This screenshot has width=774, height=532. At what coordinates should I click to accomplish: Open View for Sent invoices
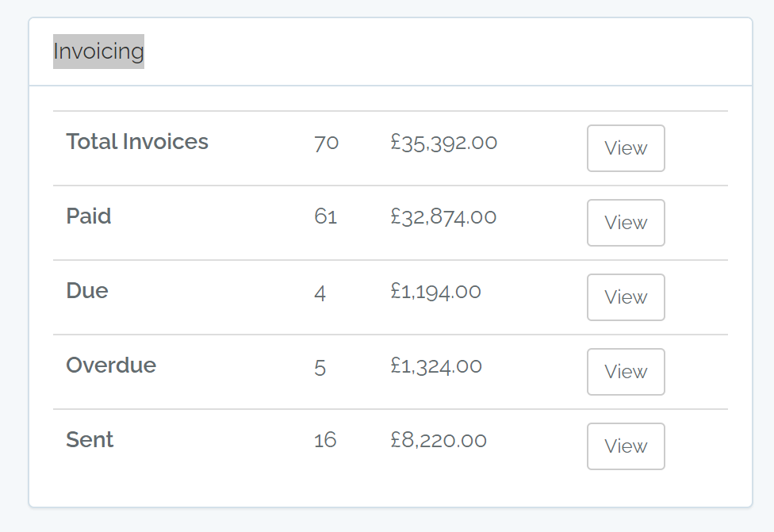click(626, 446)
